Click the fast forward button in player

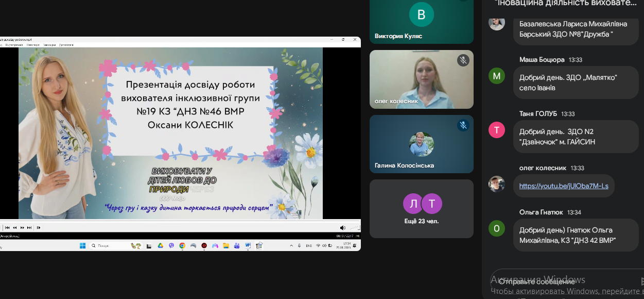[x=22, y=227]
